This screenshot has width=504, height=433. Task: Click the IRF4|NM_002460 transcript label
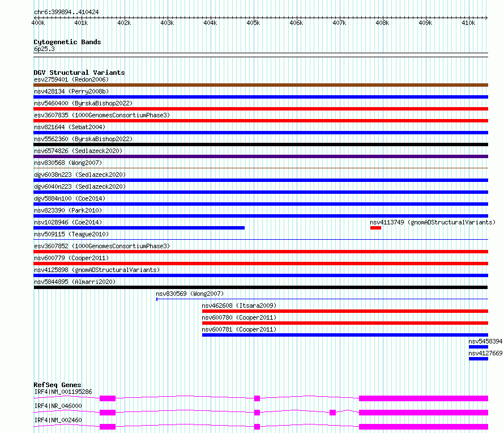tap(58, 420)
